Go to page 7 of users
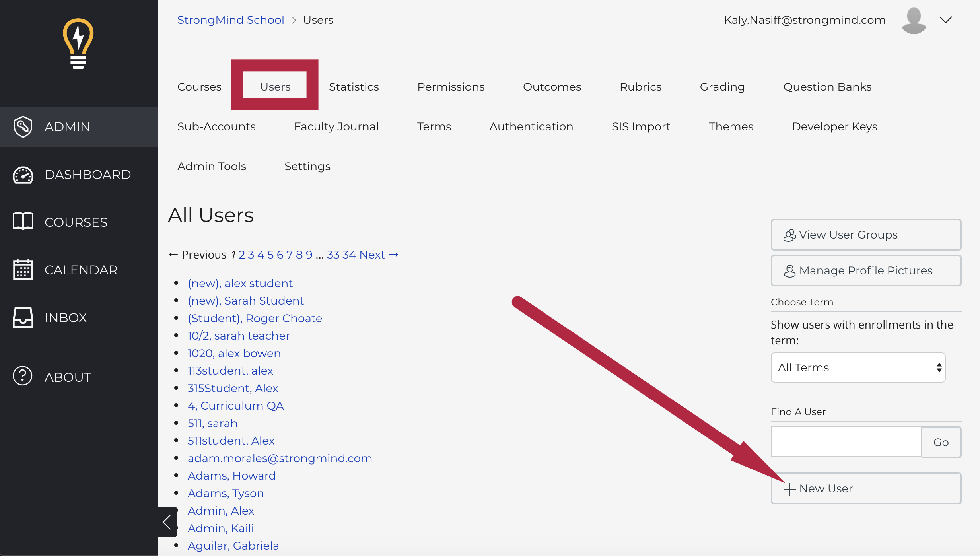 (x=290, y=255)
